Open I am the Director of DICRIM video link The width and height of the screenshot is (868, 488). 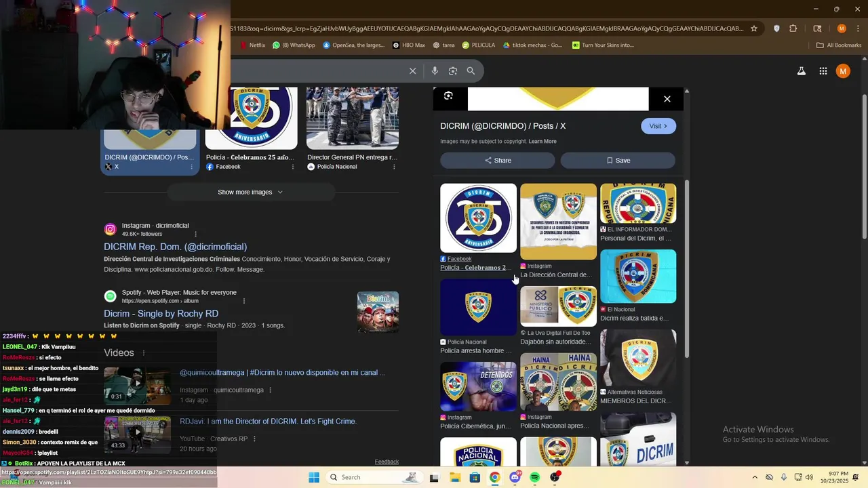click(268, 422)
